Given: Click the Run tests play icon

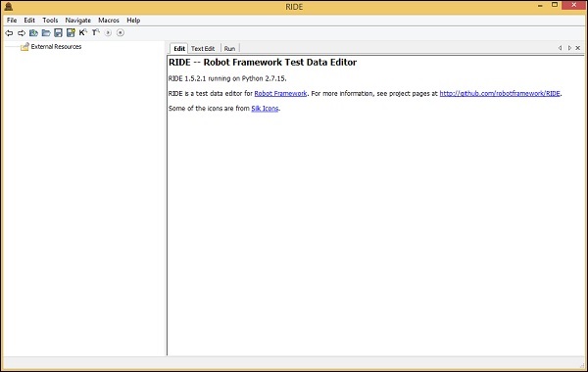Looking at the screenshot, I should (x=108, y=33).
